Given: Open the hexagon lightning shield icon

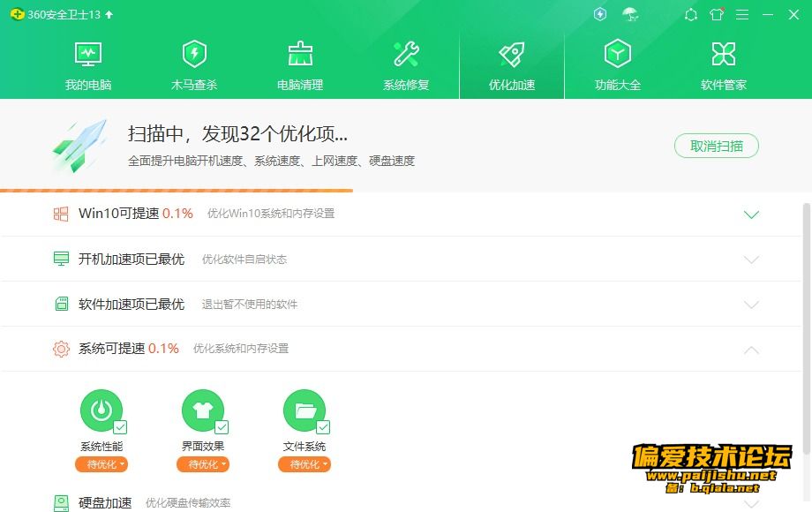Looking at the screenshot, I should click(x=599, y=14).
